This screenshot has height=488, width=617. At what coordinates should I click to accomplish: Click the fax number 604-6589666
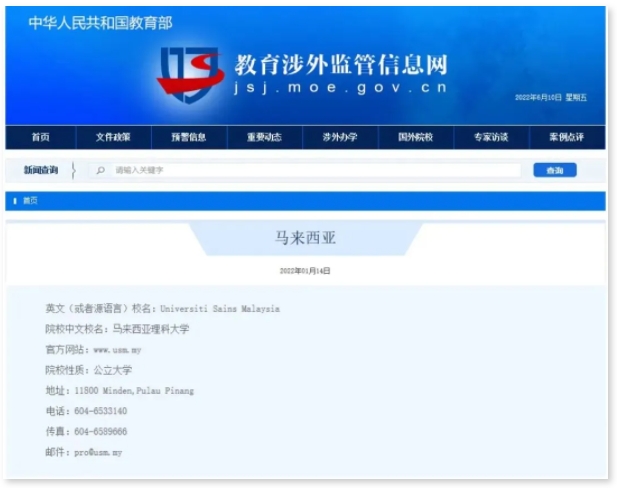click(x=101, y=432)
